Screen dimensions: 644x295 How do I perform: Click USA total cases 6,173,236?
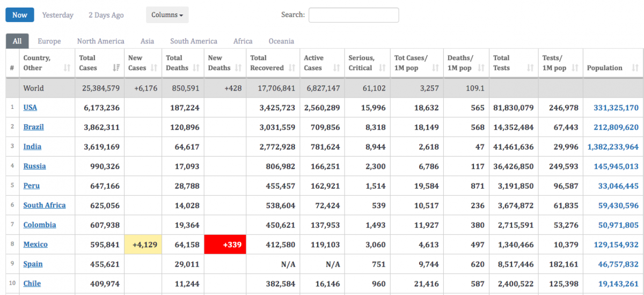(x=102, y=108)
